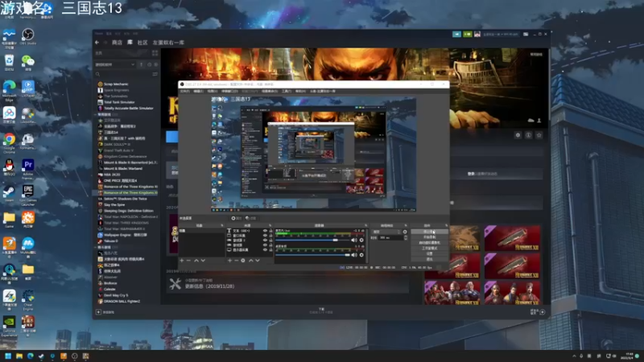Screen dimensions: 644x362
Task: Open the game info icon on Steam game page
Action: click(x=529, y=135)
